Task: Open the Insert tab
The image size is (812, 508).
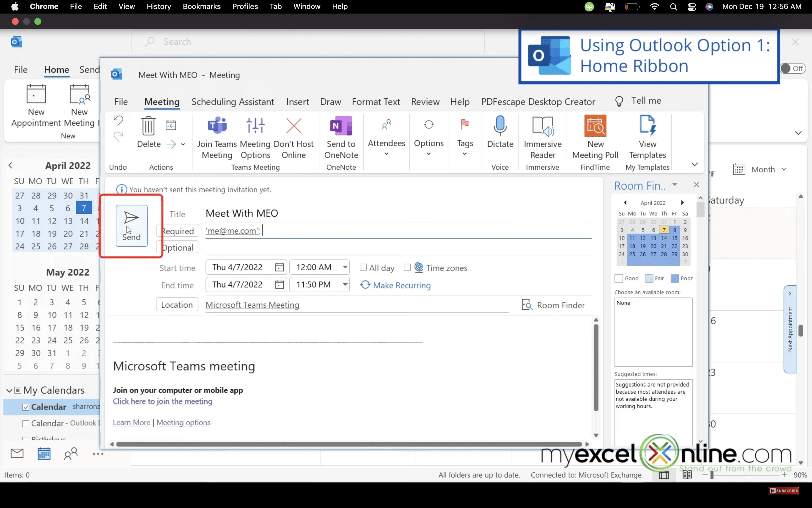Action: (x=298, y=102)
